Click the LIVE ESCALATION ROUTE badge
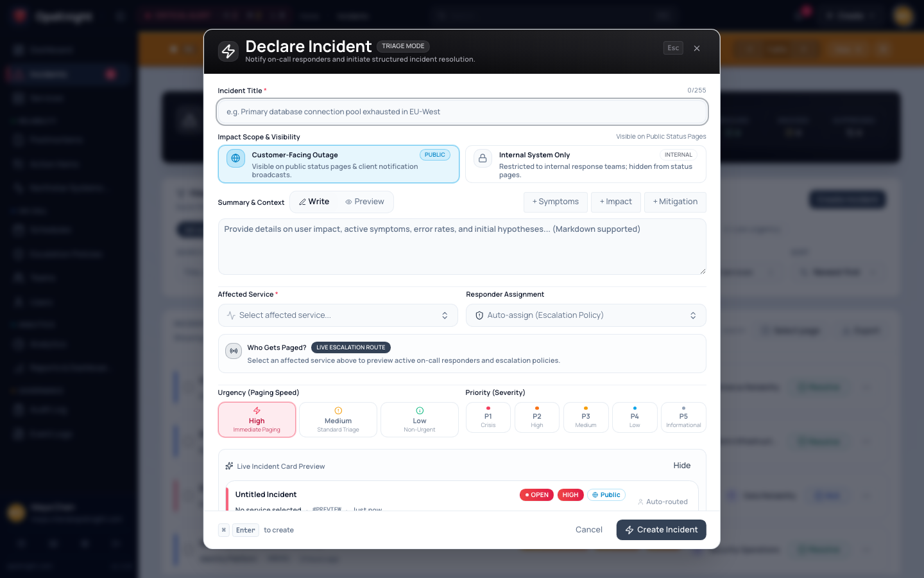This screenshot has width=924, height=578. 351,347
